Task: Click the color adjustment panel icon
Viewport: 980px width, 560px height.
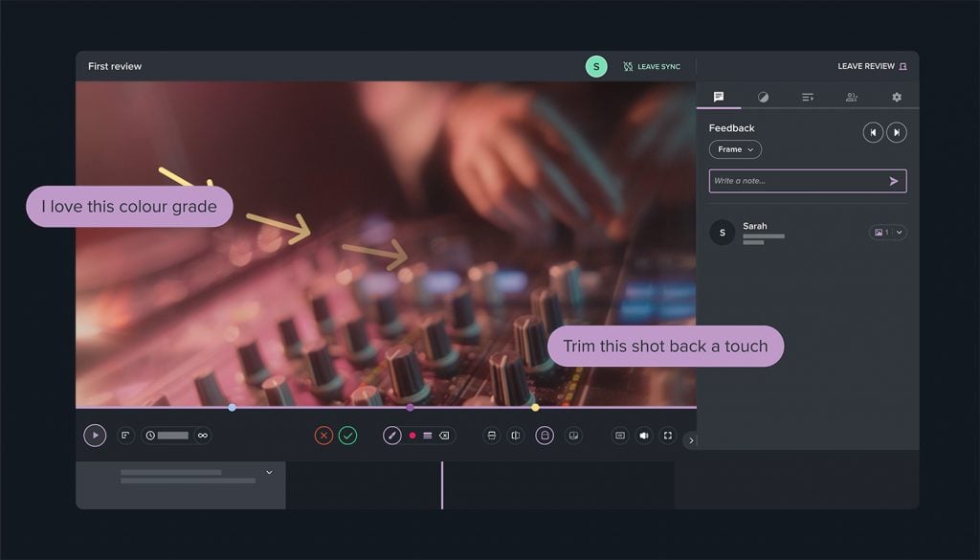Action: pyautogui.click(x=762, y=97)
